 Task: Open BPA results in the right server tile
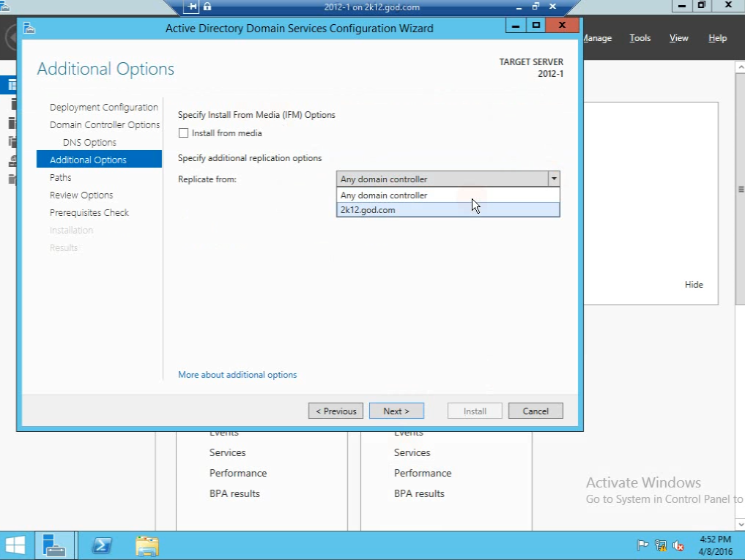point(419,493)
